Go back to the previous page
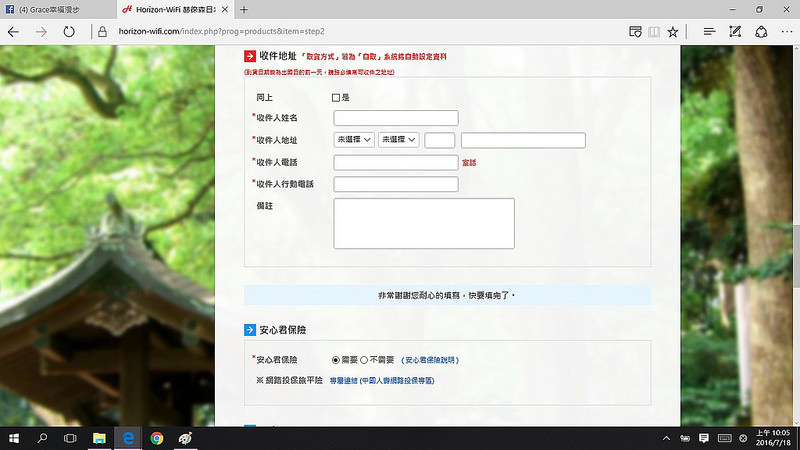Image resolution: width=800 pixels, height=450 pixels. pos(13,32)
